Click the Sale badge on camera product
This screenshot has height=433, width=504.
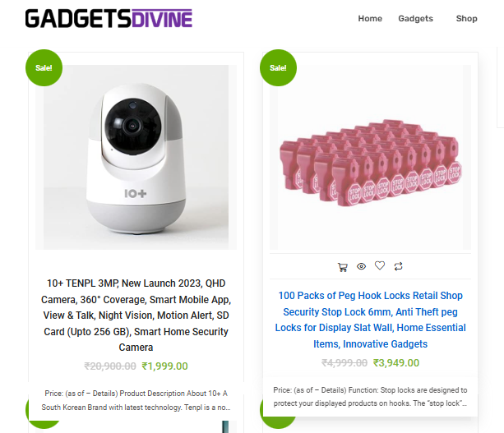click(44, 67)
